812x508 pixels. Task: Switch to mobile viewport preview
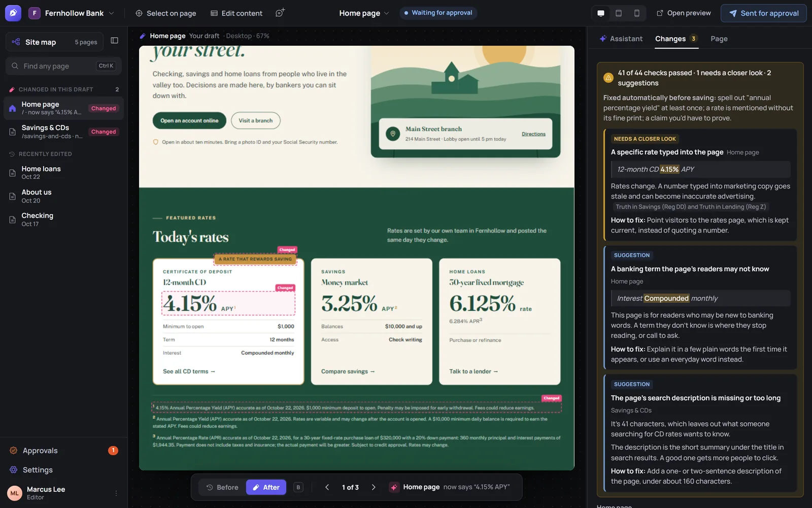[636, 13]
